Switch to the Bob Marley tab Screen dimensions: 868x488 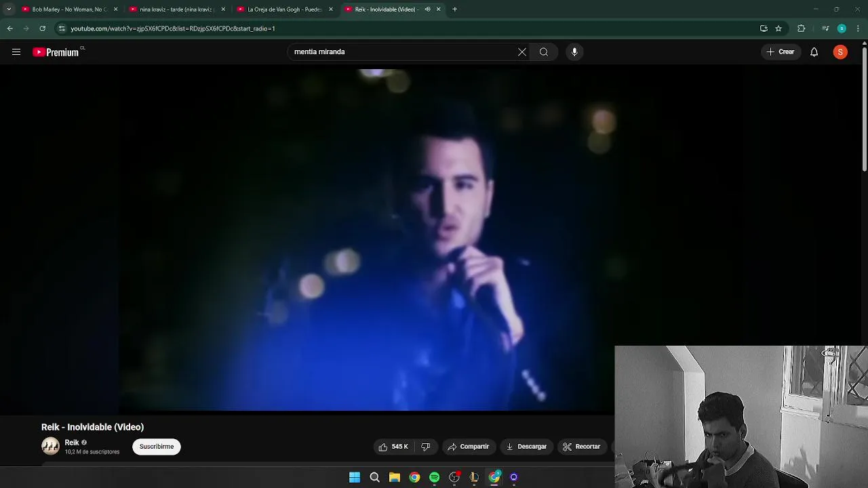pyautogui.click(x=68, y=9)
